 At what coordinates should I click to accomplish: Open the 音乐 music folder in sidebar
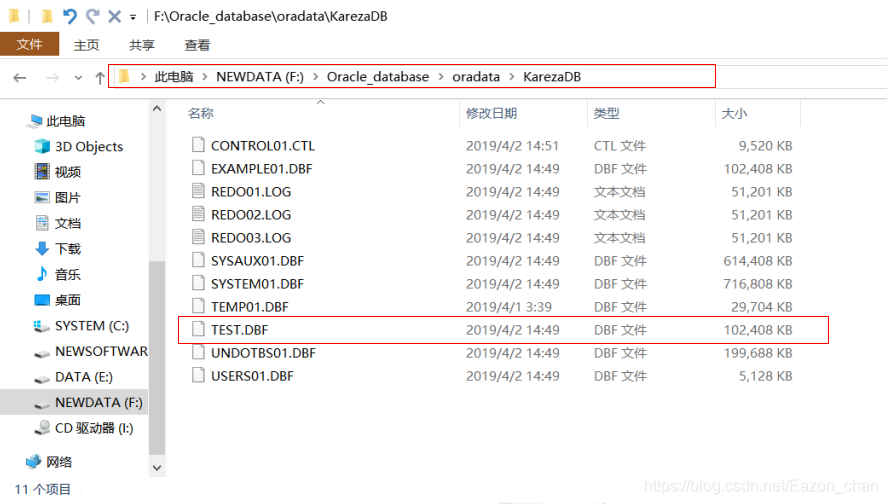click(x=42, y=274)
